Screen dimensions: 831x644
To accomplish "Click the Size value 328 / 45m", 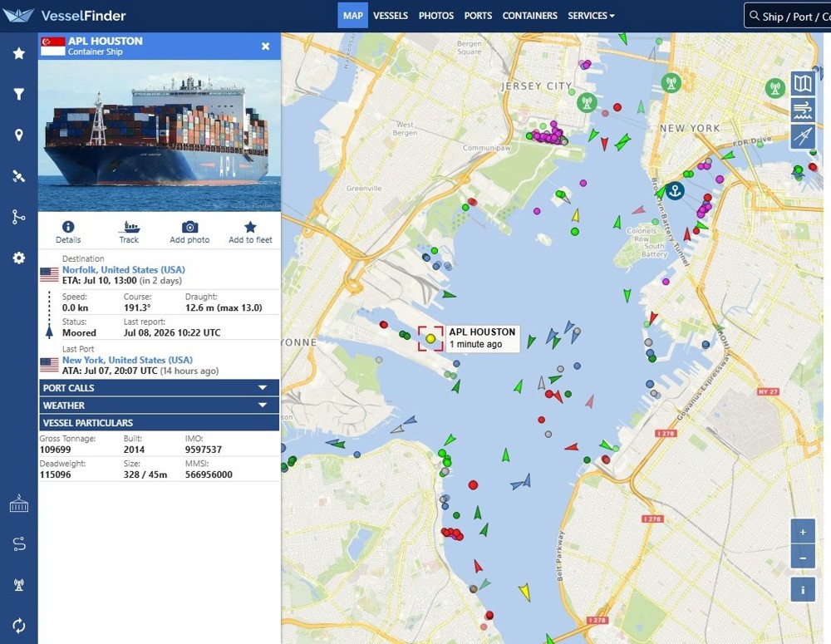I will (x=145, y=474).
